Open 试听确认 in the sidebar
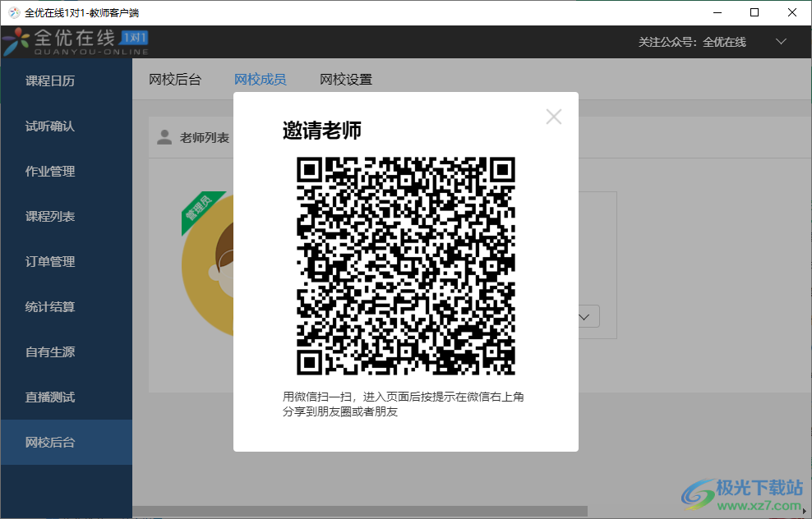812x519 pixels. point(49,126)
